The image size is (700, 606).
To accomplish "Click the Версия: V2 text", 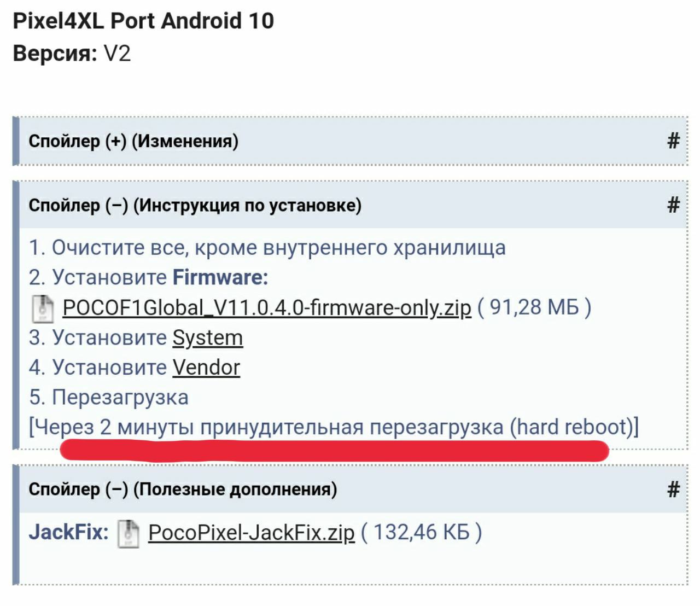I will click(x=72, y=54).
